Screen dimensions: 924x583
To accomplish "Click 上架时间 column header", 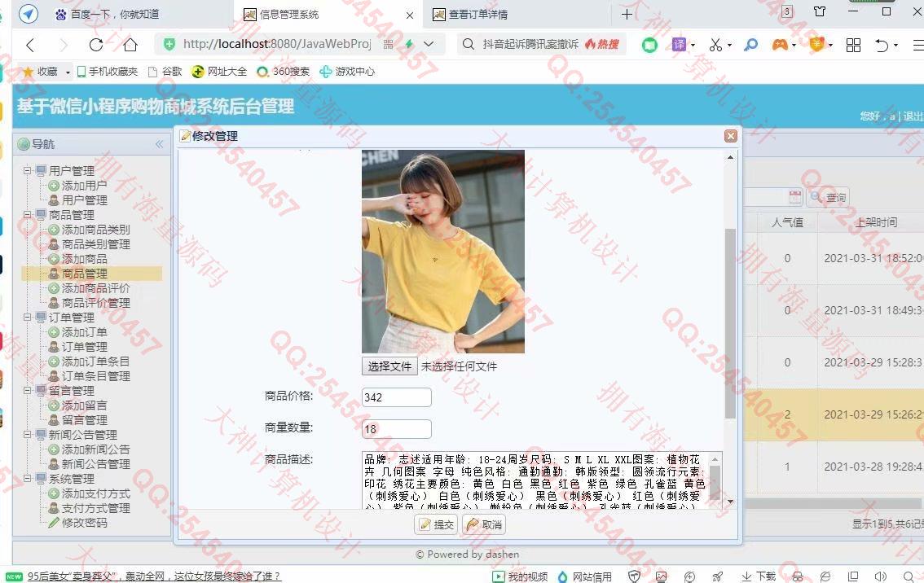I will (x=876, y=222).
